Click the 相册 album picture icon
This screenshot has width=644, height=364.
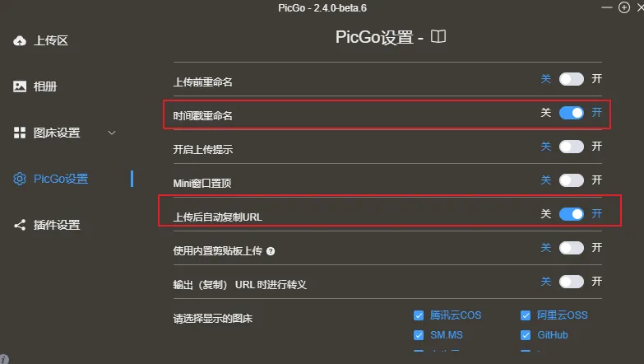[20, 86]
